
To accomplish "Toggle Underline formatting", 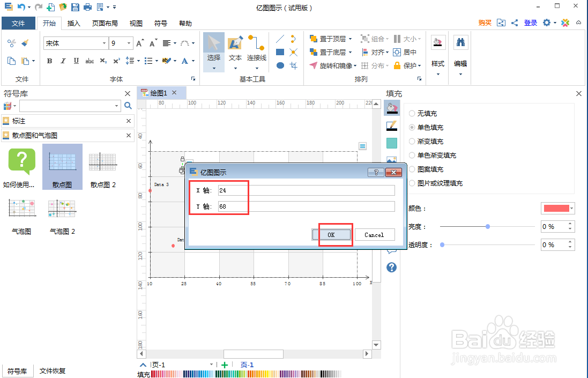I will pos(76,61).
